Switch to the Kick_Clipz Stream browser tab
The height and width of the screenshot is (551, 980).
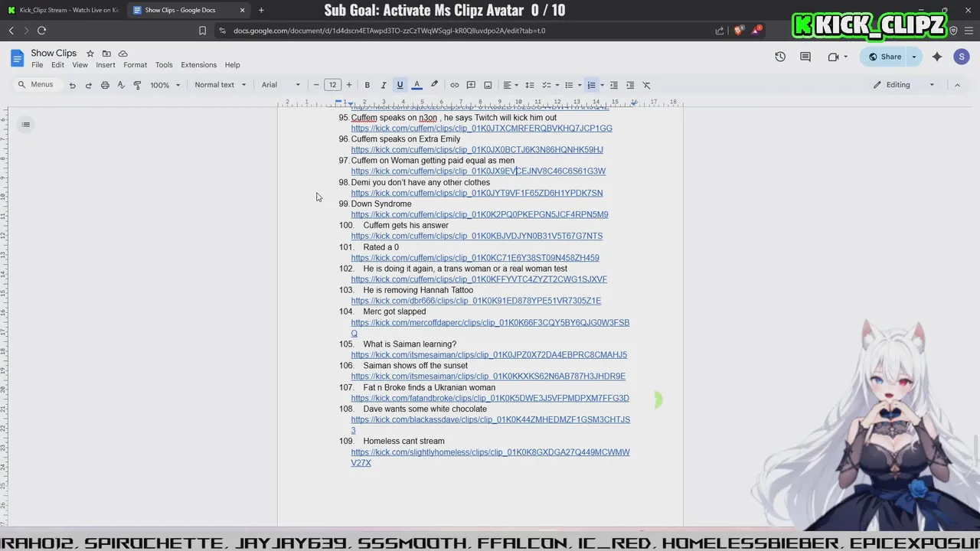pos(63,10)
